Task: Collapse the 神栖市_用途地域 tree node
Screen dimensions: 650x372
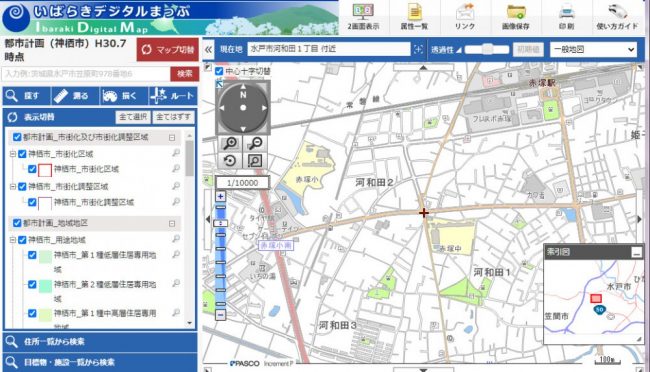Action: point(13,240)
